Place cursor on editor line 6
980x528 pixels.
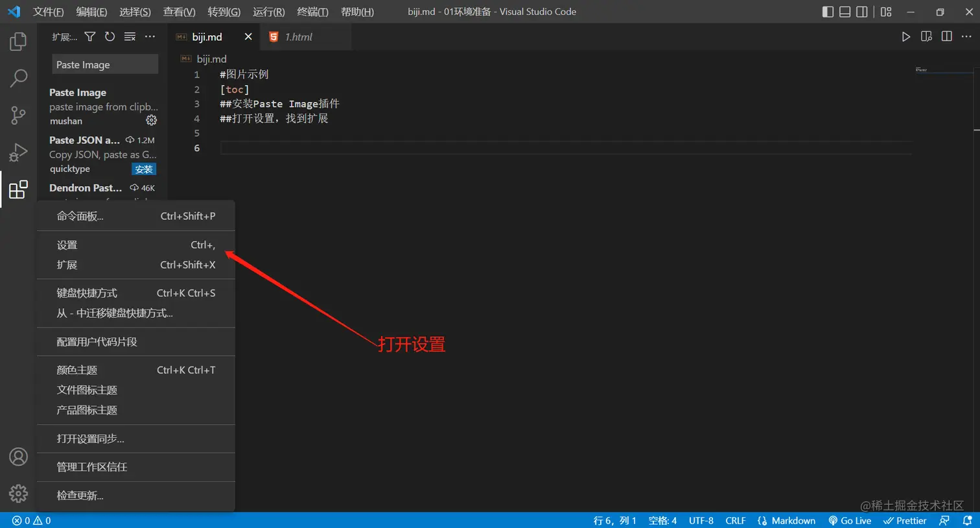pos(566,148)
